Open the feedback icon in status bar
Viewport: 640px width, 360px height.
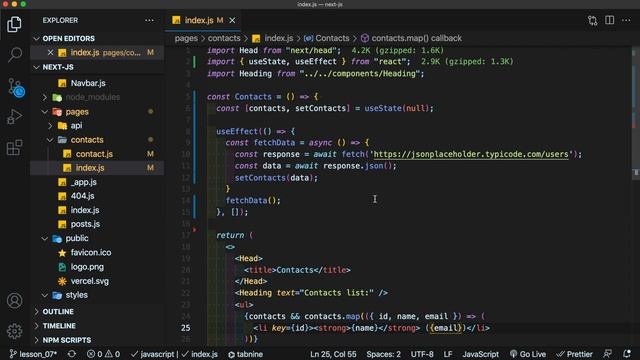(608, 354)
